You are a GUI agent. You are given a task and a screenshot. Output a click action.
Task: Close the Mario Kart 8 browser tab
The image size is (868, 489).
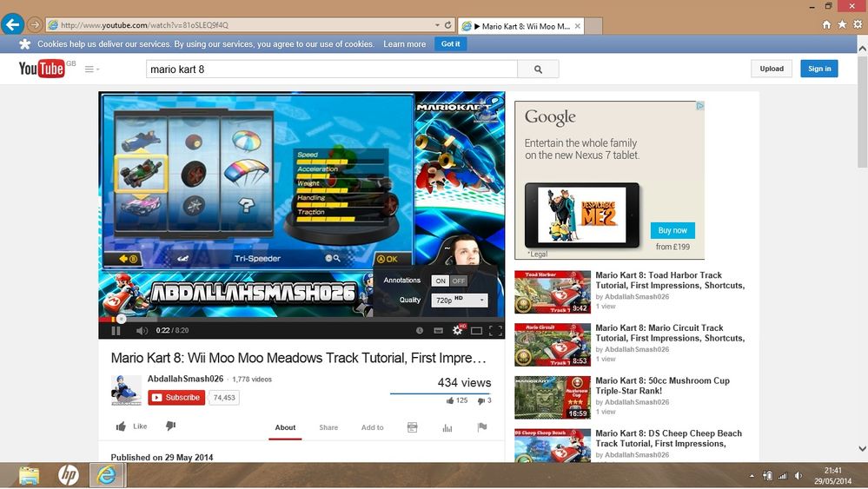tap(578, 26)
